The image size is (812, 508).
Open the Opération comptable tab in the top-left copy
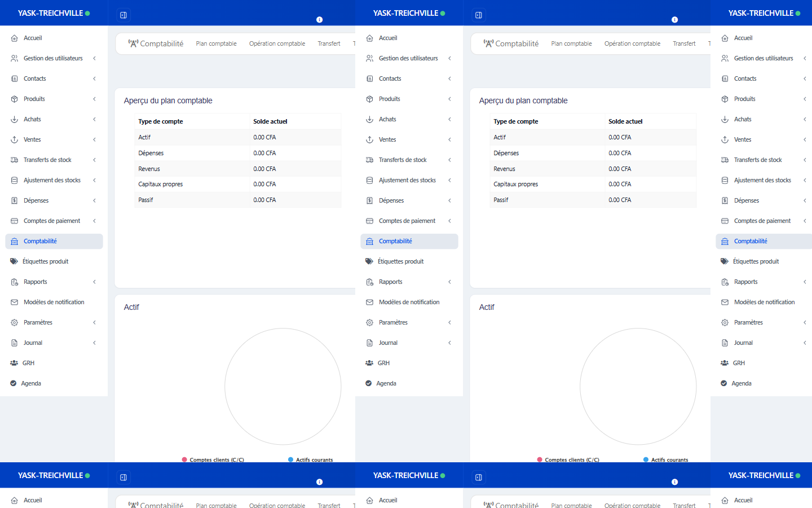coord(277,44)
